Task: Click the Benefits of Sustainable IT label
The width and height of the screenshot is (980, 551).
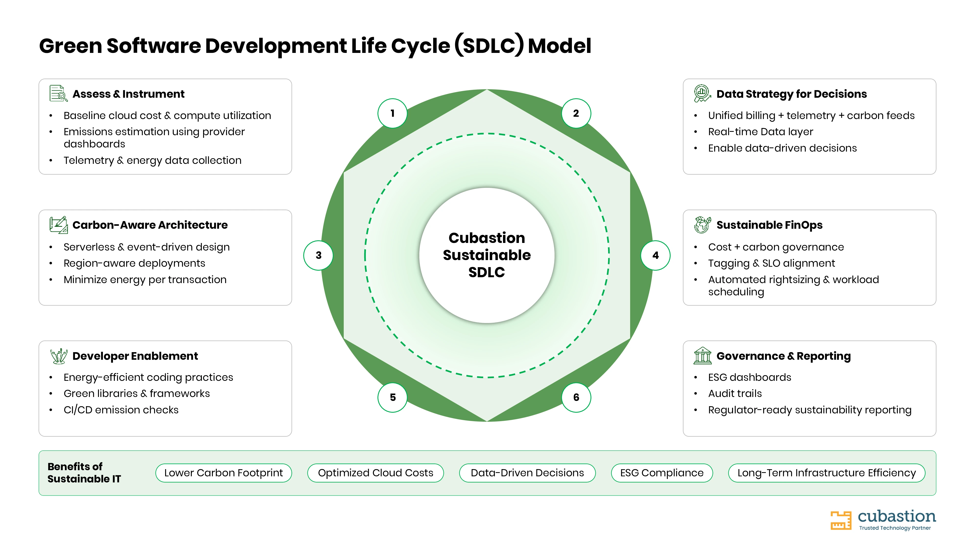Action: point(84,473)
